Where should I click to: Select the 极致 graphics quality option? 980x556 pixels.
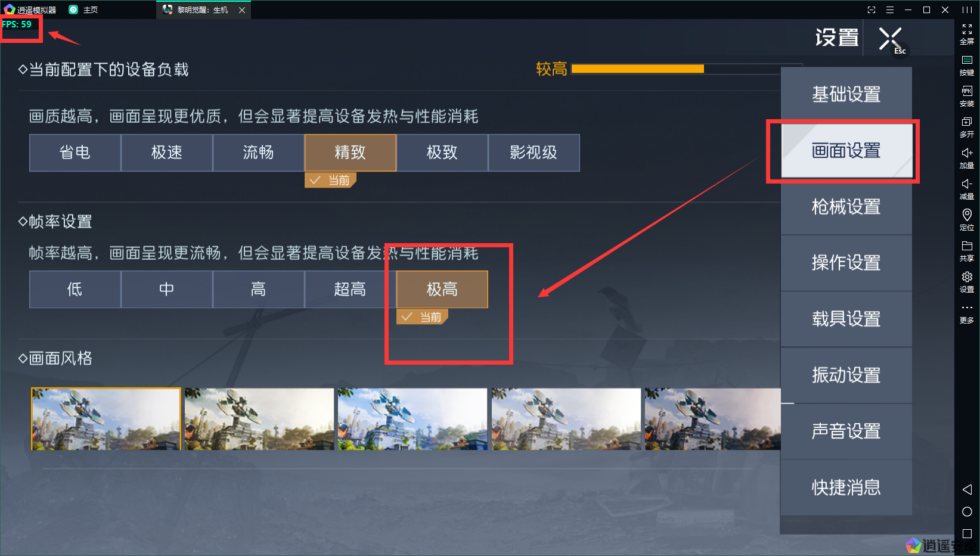[442, 153]
